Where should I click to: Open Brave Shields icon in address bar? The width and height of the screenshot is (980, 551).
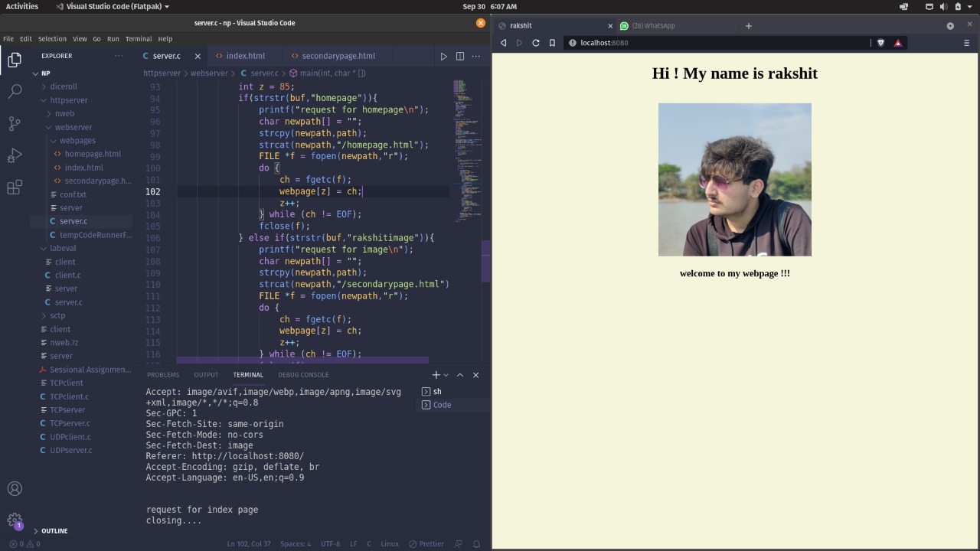pos(880,43)
